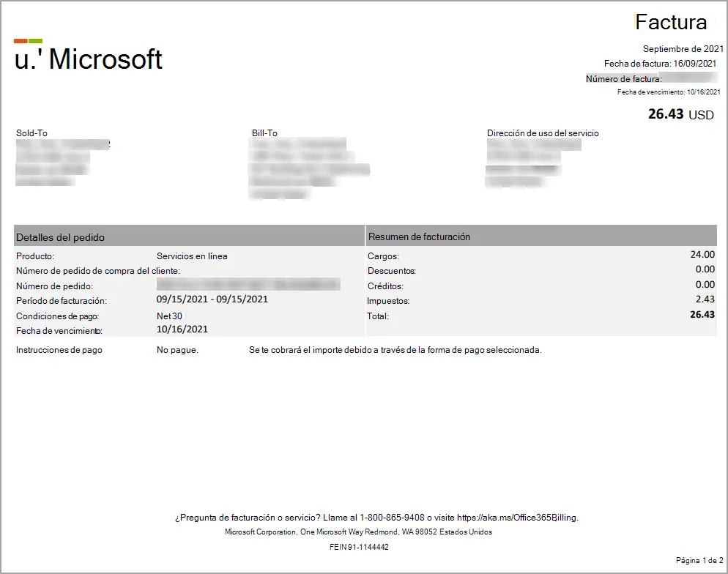Click the '10/16/2021' due date in order details

pos(182,329)
